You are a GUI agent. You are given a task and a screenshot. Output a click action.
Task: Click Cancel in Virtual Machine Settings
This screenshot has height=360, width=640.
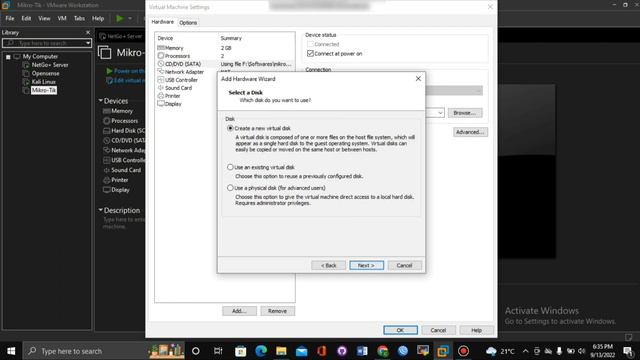coord(438,330)
